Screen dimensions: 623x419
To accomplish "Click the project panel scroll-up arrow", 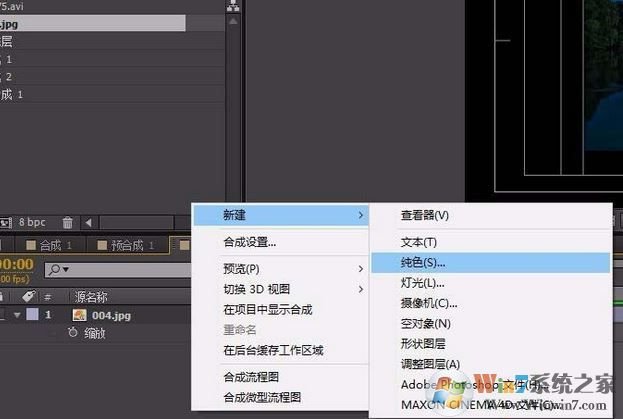I will click(x=233, y=21).
